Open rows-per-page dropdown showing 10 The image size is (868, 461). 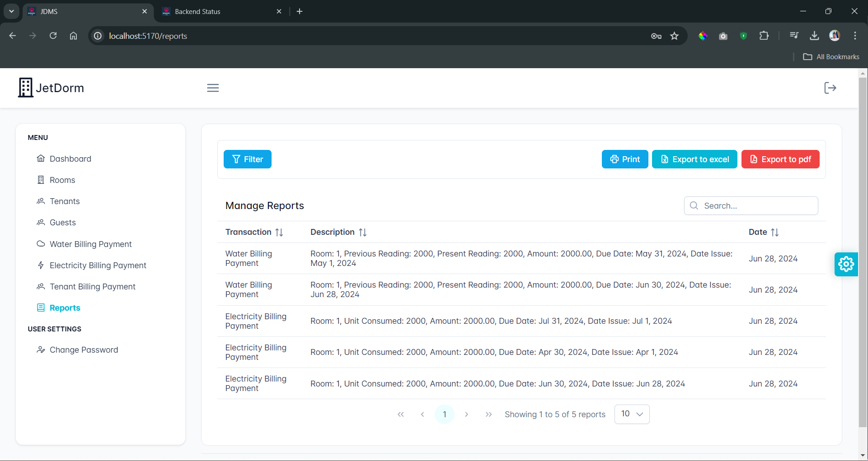(632, 414)
